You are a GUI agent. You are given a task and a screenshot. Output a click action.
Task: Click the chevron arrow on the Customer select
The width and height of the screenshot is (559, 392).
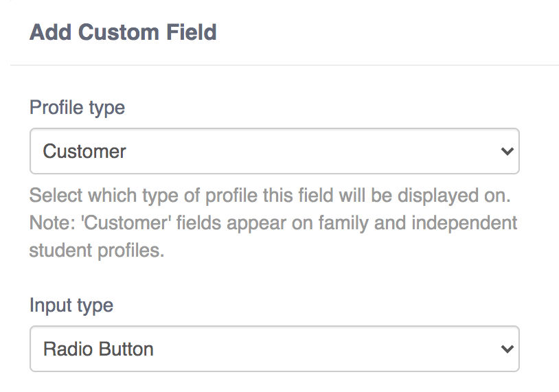pos(507,151)
